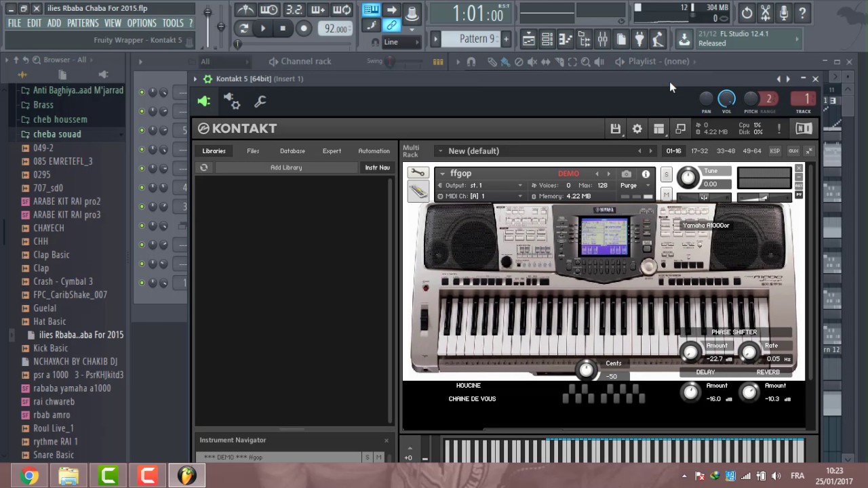Click the Stop button in transport
This screenshot has height=488, width=868.
coord(283,28)
